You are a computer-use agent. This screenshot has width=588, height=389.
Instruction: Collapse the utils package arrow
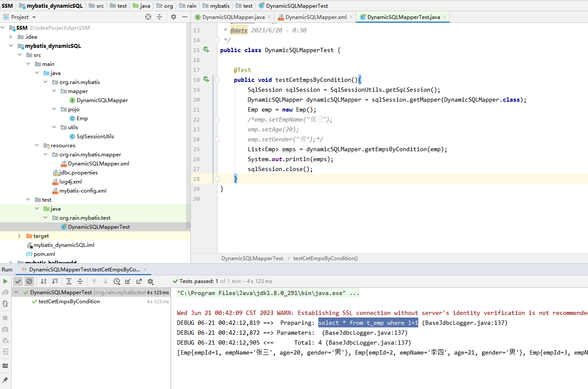54,127
